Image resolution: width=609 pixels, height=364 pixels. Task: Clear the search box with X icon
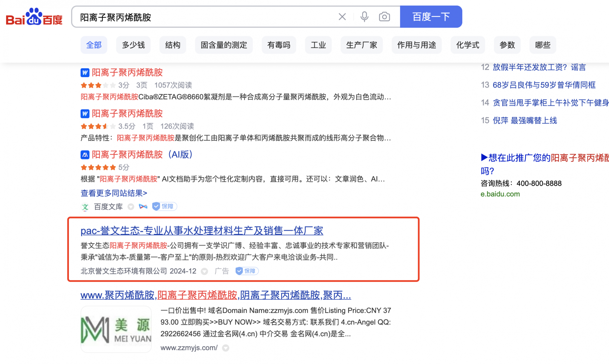(x=342, y=17)
